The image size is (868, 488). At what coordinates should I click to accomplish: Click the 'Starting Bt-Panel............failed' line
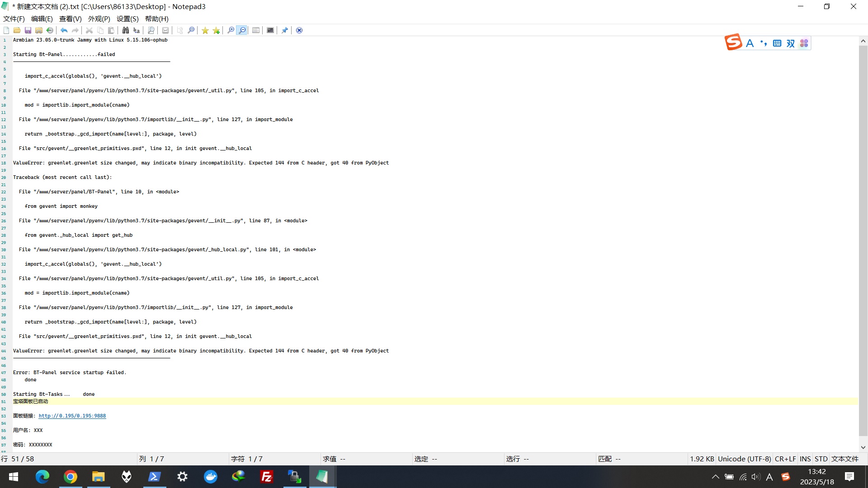[x=64, y=54]
